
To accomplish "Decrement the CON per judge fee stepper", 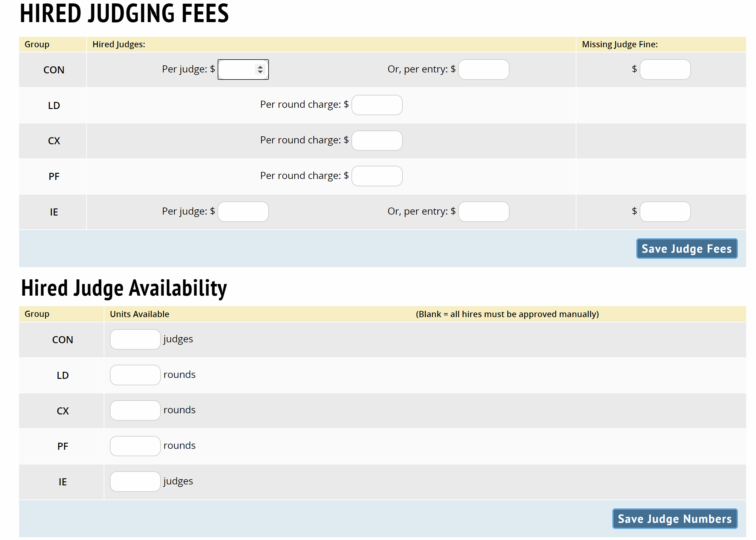I will 260,72.
